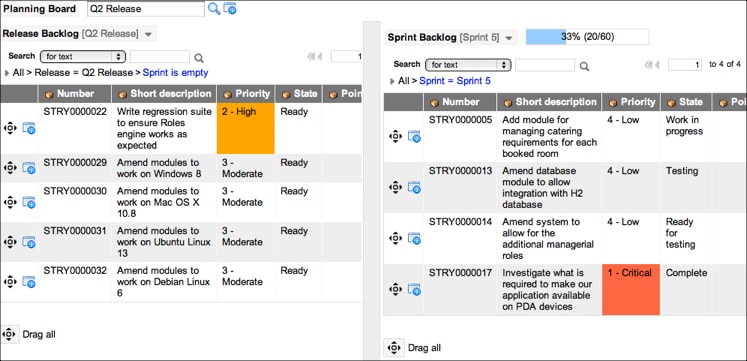The image size is (747, 361).
Task: Go to previous page in Sprint Backlog
Action: 656,65
